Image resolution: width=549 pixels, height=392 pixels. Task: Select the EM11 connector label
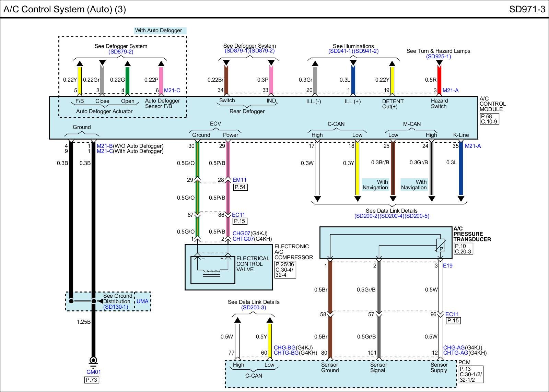tap(240, 180)
